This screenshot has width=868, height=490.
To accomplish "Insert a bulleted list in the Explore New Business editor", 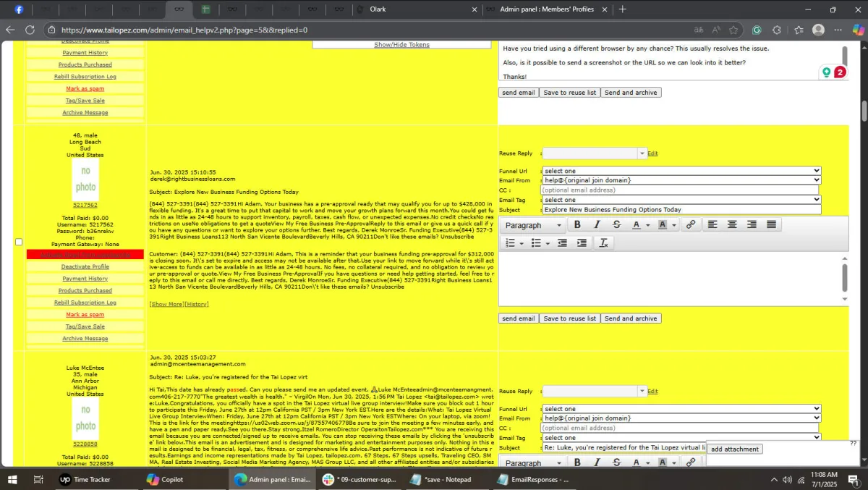I will (x=536, y=243).
